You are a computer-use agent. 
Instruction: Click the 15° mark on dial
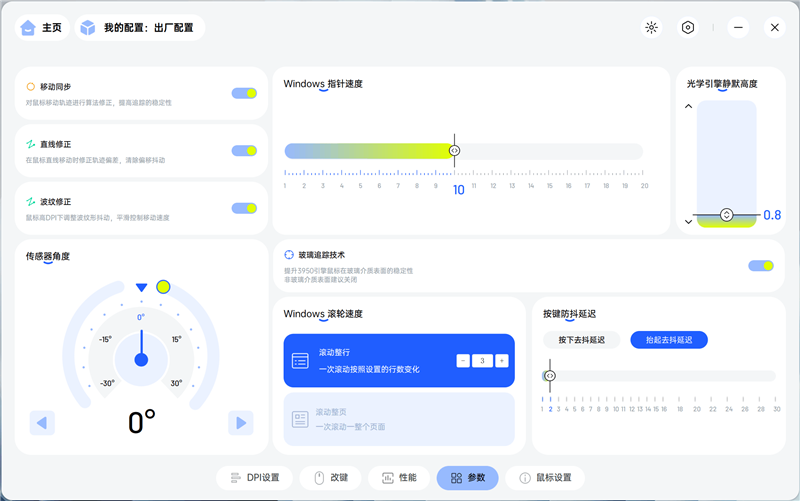coord(177,339)
